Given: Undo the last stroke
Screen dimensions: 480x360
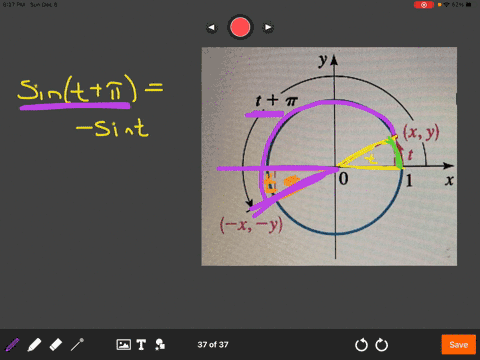Looking at the screenshot, I should 361,345.
